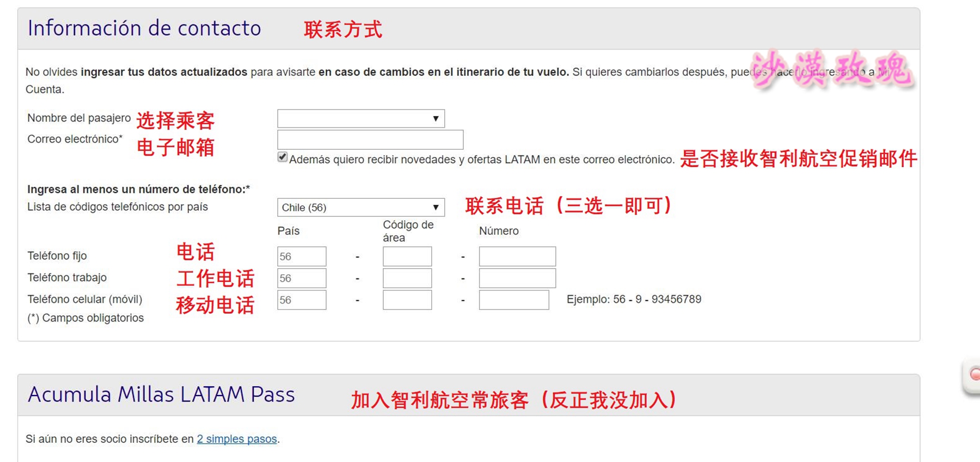Click the 'Información de contacto' heading
This screenshot has width=980, height=462.
pos(144,28)
